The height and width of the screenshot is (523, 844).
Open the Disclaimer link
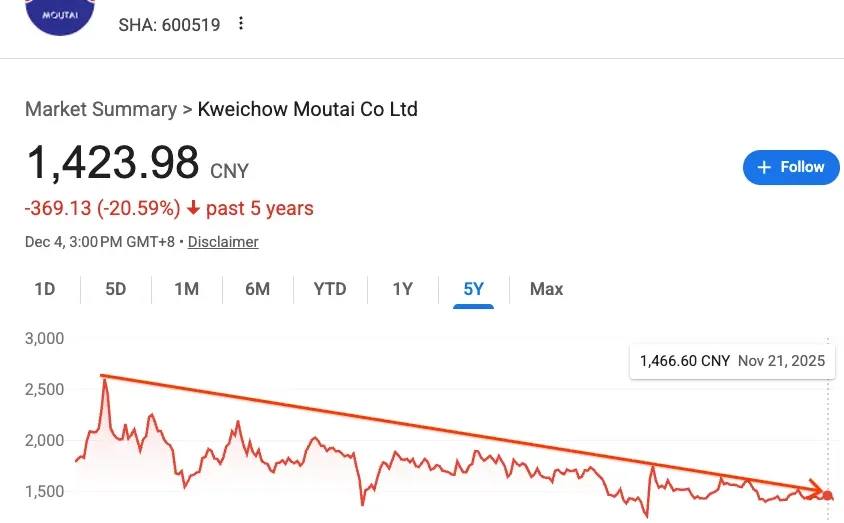(x=223, y=242)
